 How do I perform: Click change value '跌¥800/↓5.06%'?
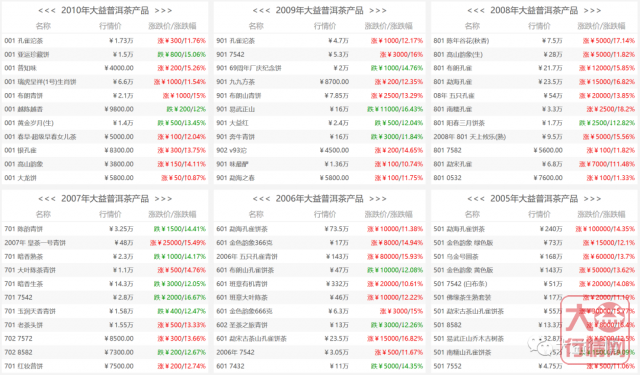click(x=182, y=54)
